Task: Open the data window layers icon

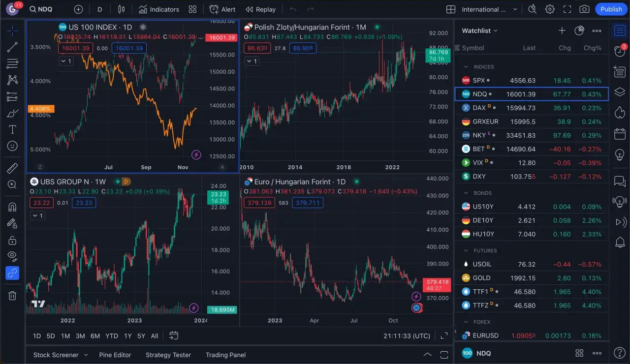Action: 620,92
